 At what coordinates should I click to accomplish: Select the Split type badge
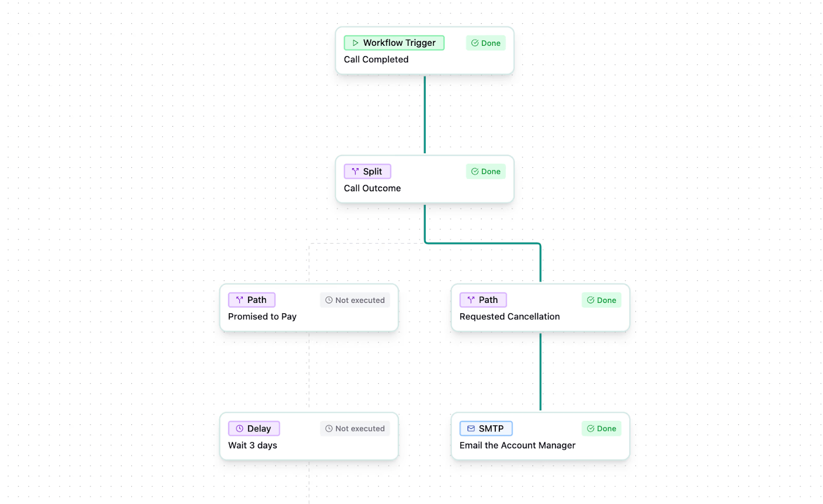367,172
